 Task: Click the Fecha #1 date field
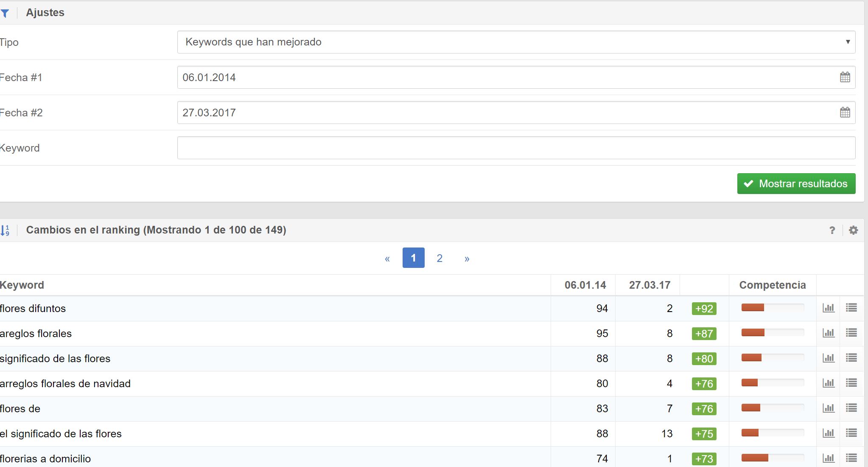pos(505,77)
